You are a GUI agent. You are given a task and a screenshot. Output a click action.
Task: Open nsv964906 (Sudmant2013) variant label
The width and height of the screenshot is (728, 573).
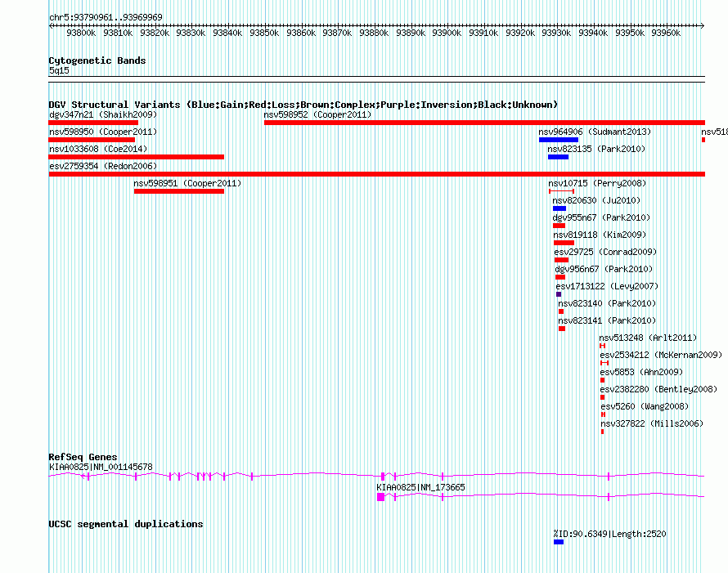(x=595, y=132)
